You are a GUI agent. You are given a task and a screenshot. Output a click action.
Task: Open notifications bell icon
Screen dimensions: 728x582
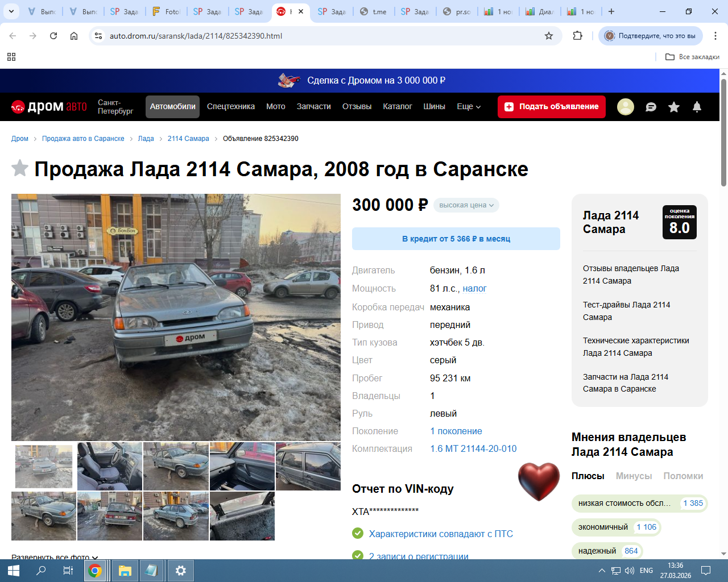tap(697, 107)
